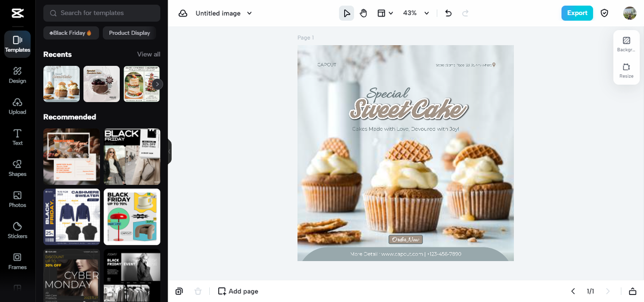Viewport: 644px width, 302px height.
Task: Open the Frames panel
Action: tap(18, 261)
